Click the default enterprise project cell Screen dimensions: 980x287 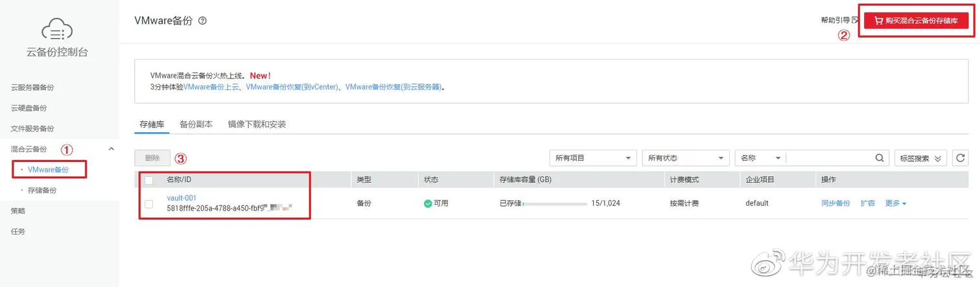757,203
